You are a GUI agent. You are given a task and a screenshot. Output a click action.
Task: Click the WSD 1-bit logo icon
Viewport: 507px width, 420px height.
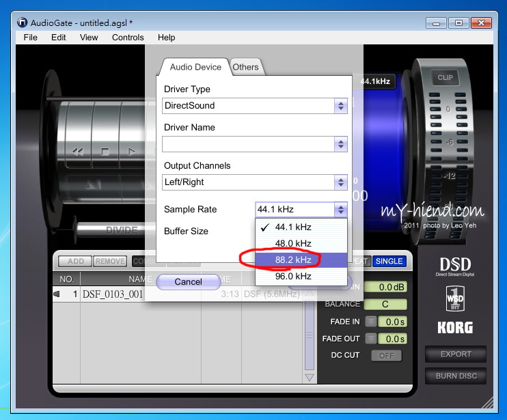click(455, 298)
